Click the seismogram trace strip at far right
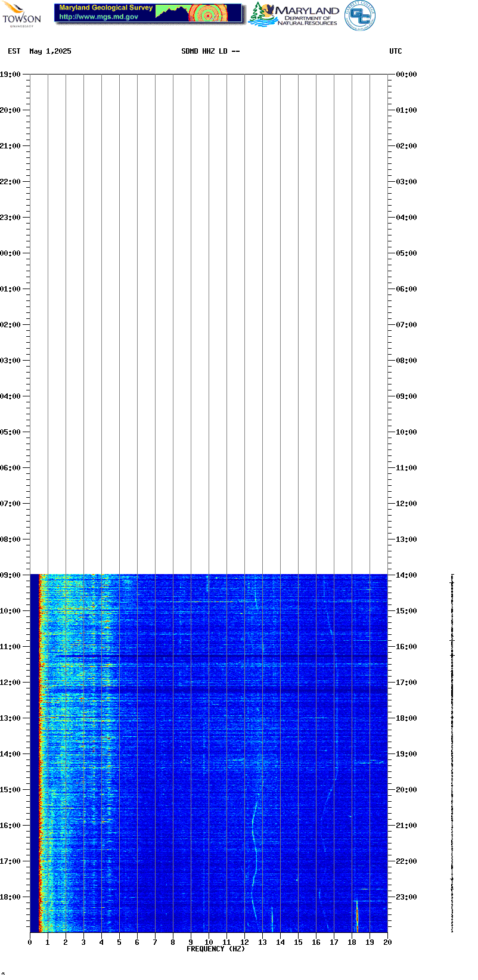The image size is (478, 980). pos(452,752)
